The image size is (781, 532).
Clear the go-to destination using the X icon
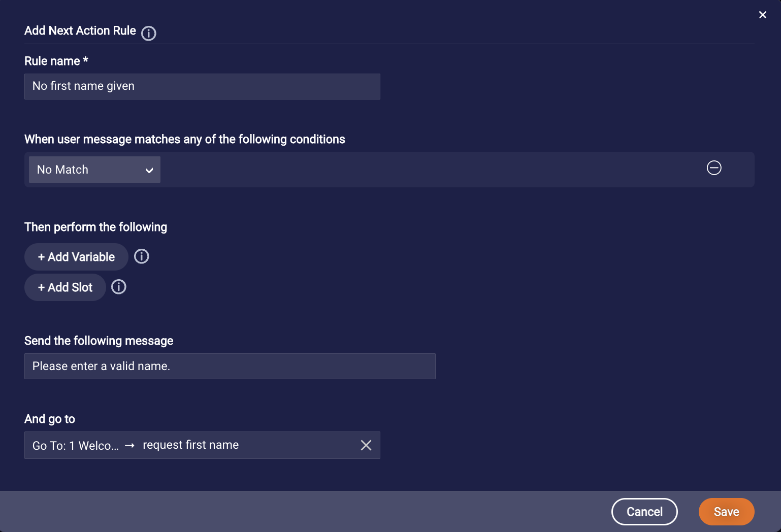[366, 445]
